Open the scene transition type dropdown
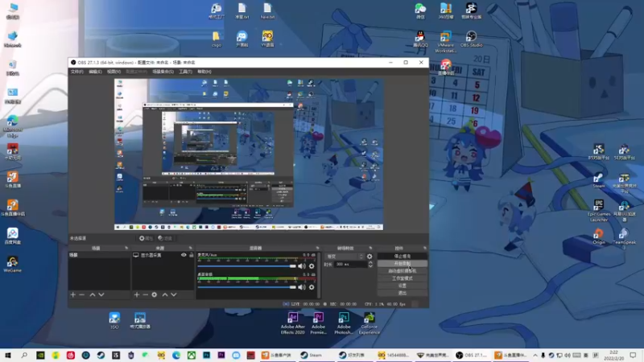Image resolution: width=644 pixels, height=362 pixels. pyautogui.click(x=345, y=257)
